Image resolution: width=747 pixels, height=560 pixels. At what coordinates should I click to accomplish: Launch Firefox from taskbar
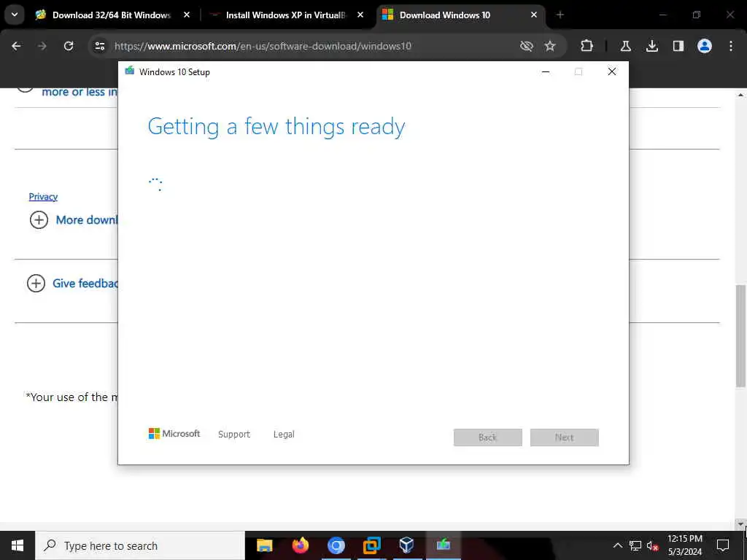point(300,545)
